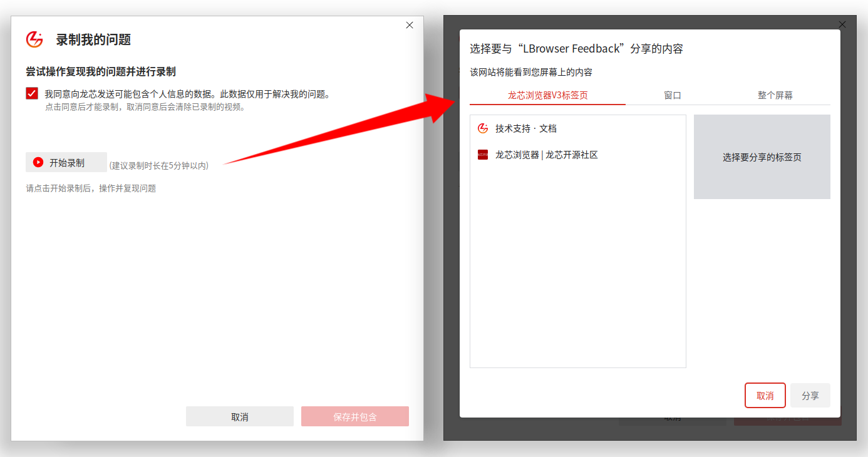Switch to the 龙芯浏览器V3标签页 tab
This screenshot has width=868, height=457.
pos(547,96)
